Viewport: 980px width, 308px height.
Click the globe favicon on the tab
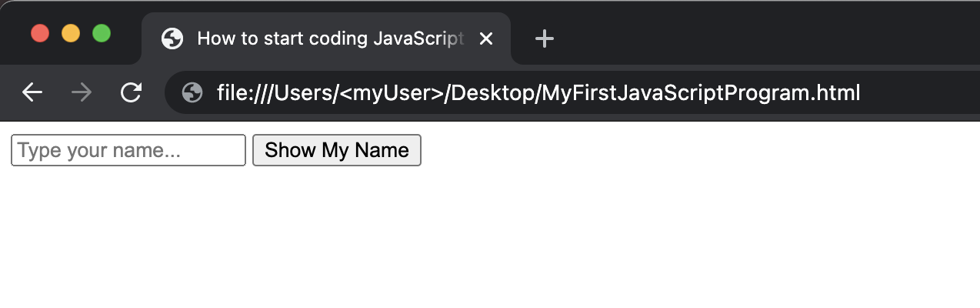(172, 38)
